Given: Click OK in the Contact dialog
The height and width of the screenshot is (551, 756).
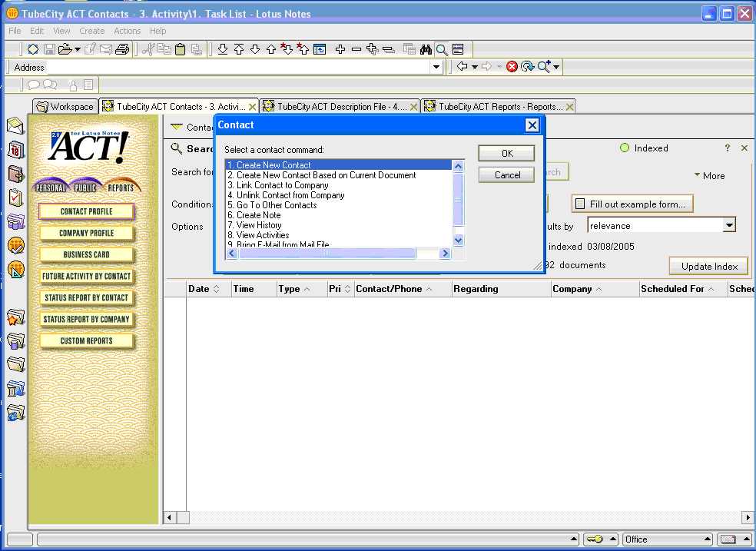Looking at the screenshot, I should pos(506,153).
